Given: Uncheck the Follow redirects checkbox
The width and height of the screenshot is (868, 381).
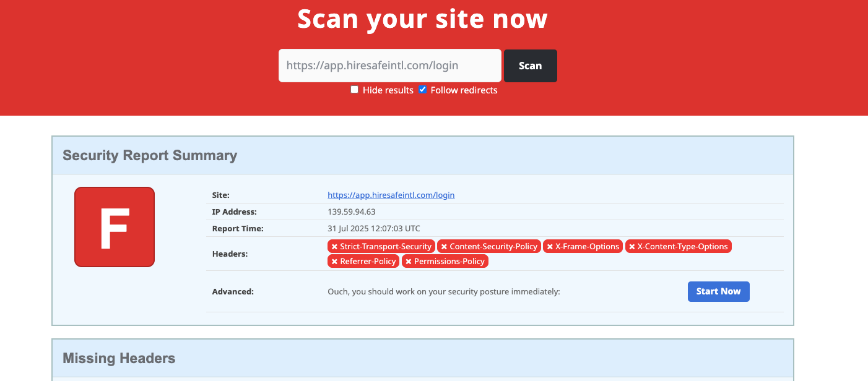Looking at the screenshot, I should [x=423, y=90].
